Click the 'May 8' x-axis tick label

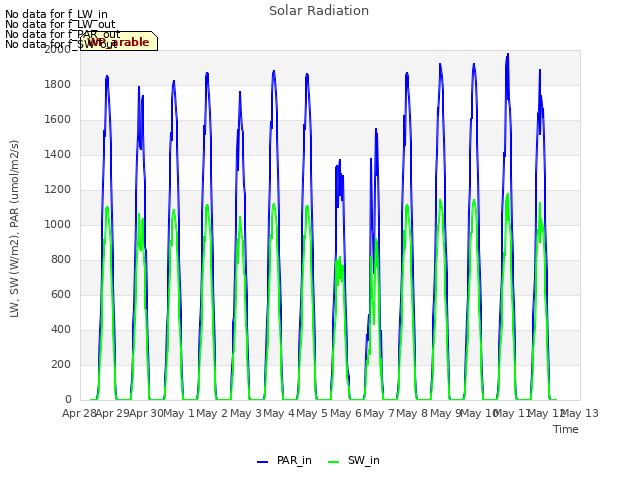point(412,413)
